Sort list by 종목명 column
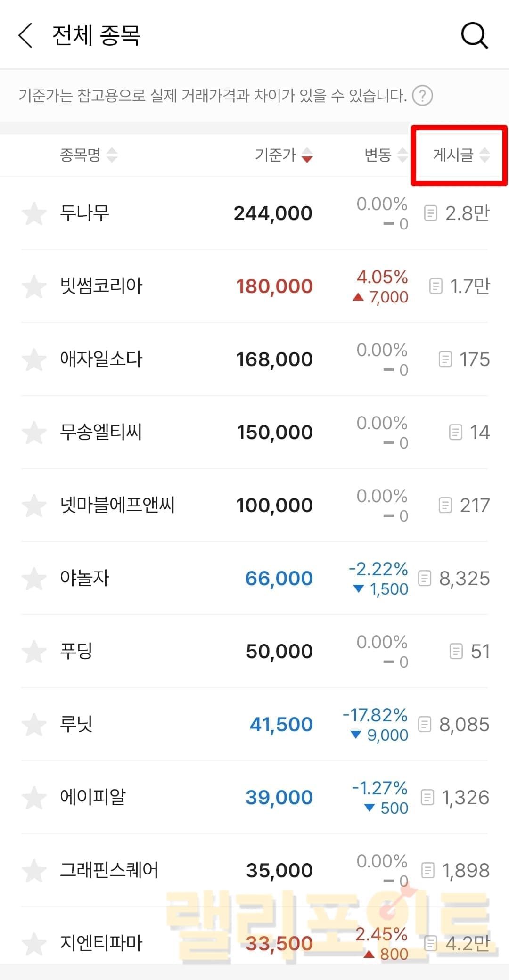Image resolution: width=509 pixels, height=980 pixels. pyautogui.click(x=88, y=155)
